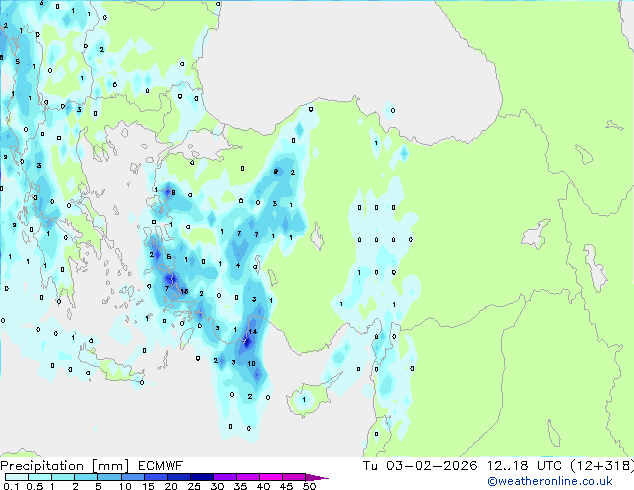Click the "0.1" legend scale label
634x490 pixels.
(11, 486)
